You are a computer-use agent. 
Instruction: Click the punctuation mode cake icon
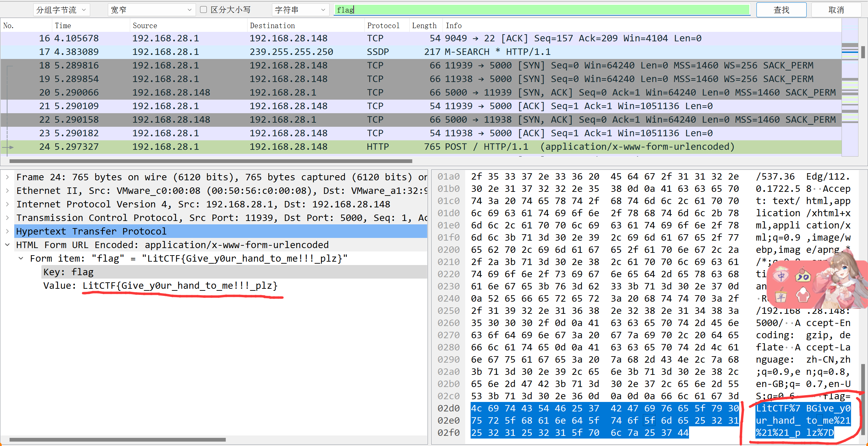pyautogui.click(x=803, y=276)
